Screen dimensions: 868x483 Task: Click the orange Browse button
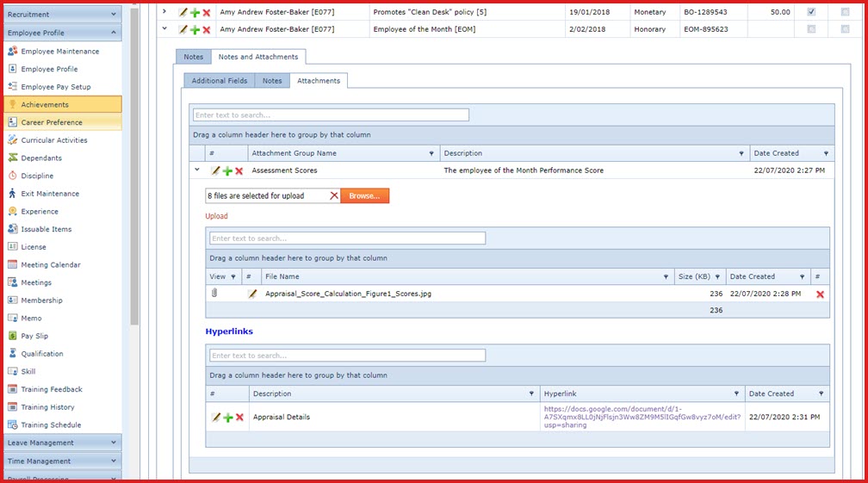pyautogui.click(x=364, y=196)
